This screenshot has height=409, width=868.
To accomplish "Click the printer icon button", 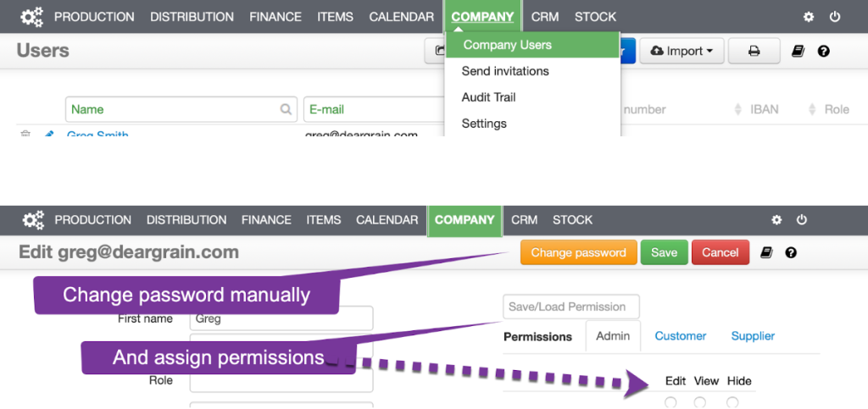I will tap(754, 51).
